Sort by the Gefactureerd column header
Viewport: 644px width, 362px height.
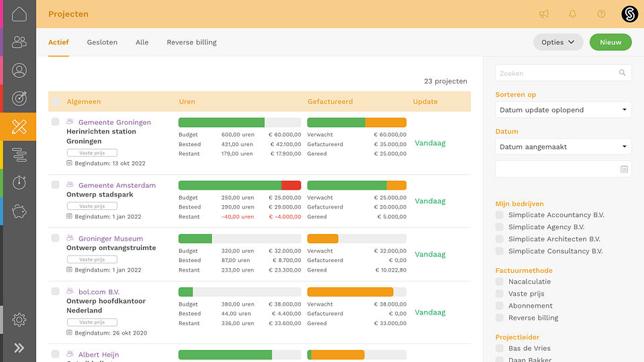click(330, 101)
